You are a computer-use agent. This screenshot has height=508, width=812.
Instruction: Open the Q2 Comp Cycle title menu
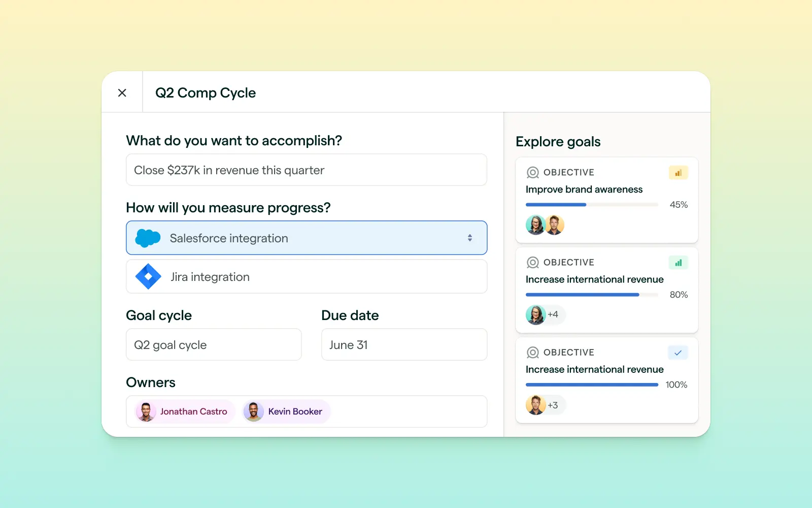pos(205,92)
